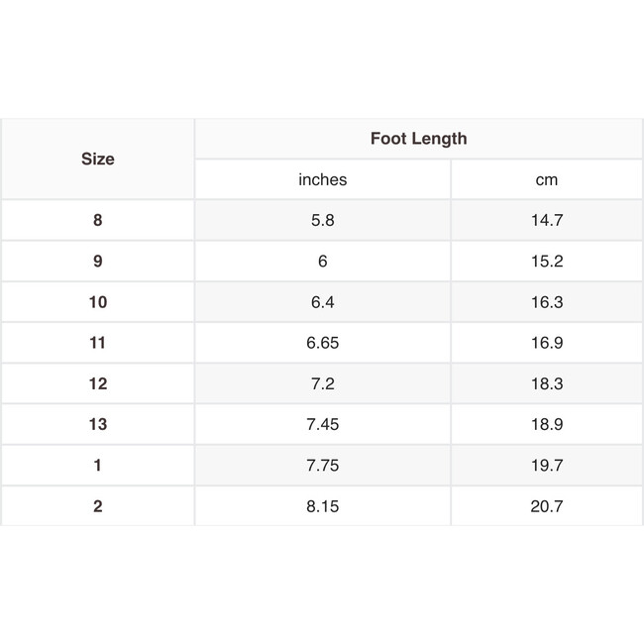Screen dimensions: 644x644
Task: Select the inches column header
Action: pyautogui.click(x=322, y=179)
